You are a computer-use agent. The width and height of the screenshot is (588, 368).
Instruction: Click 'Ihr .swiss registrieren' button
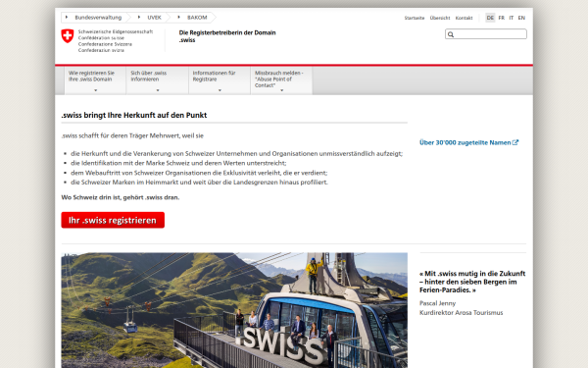coord(113,220)
